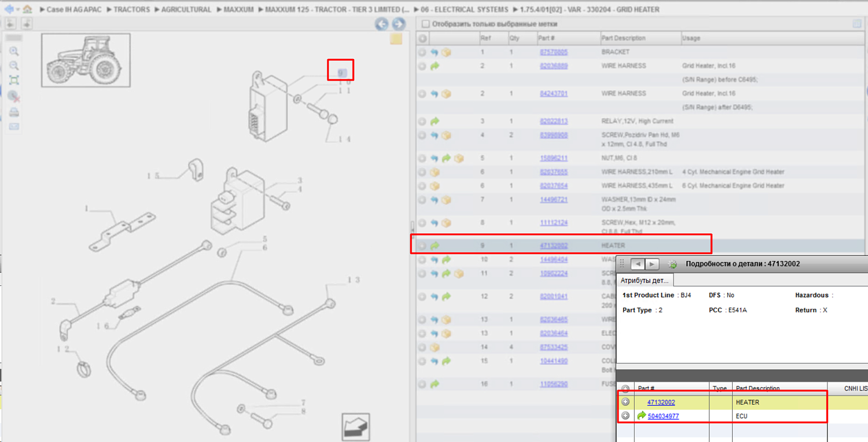Viewport: 868px width, 442px height.
Task: Tick the 'Отобразить только выбранные метки' checkbox
Action: point(426,24)
